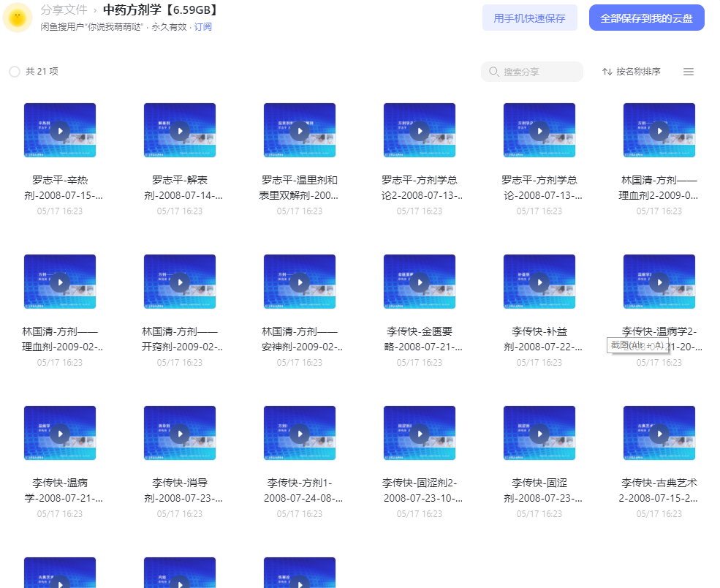Image resolution: width=720 pixels, height=588 pixels.
Task: Open 罗志平-温里剂和表里双解剂 thumbnail
Action: (x=300, y=130)
